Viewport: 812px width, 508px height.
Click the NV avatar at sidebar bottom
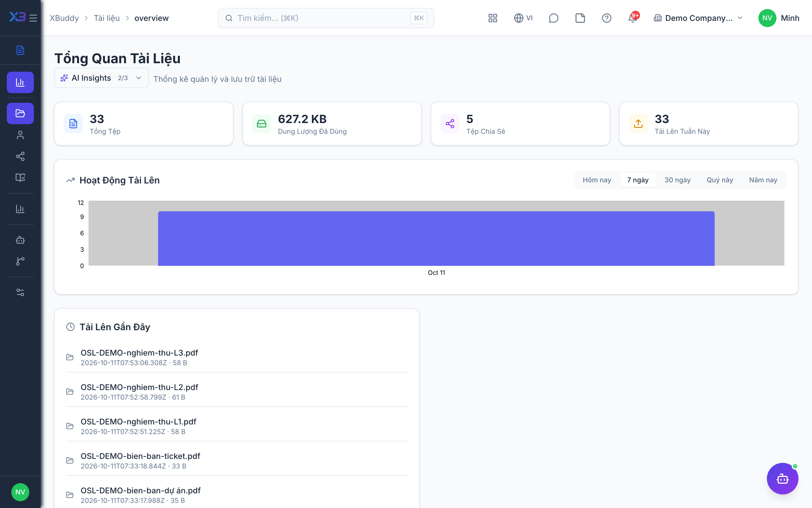pyautogui.click(x=20, y=492)
